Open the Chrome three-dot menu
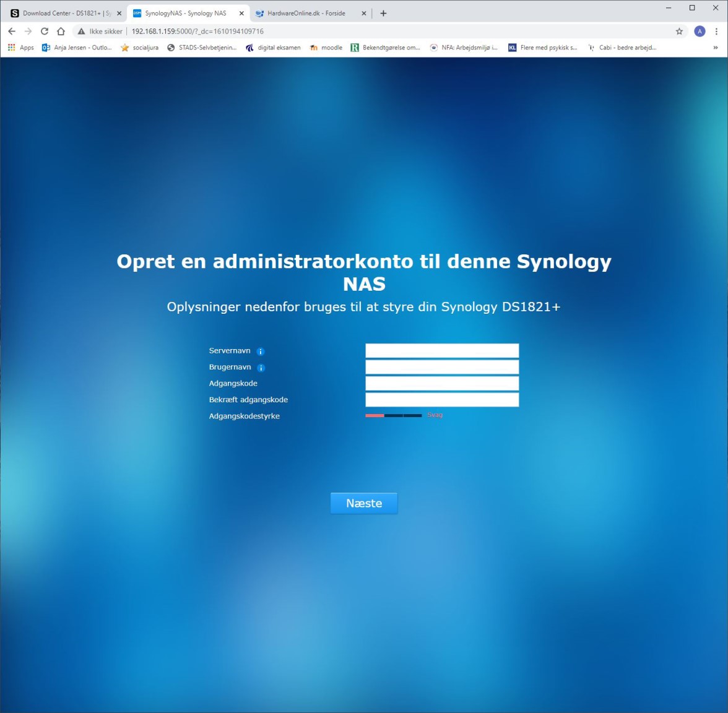The image size is (728, 713). [x=716, y=31]
